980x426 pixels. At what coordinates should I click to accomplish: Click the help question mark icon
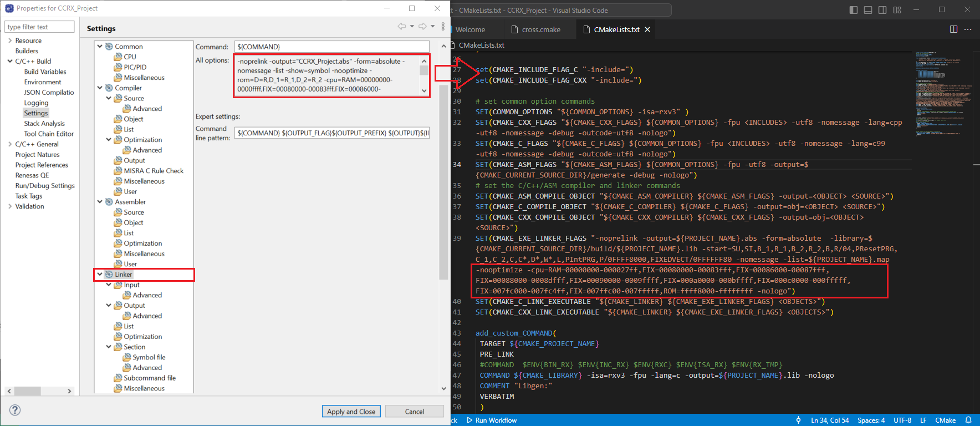(x=15, y=410)
